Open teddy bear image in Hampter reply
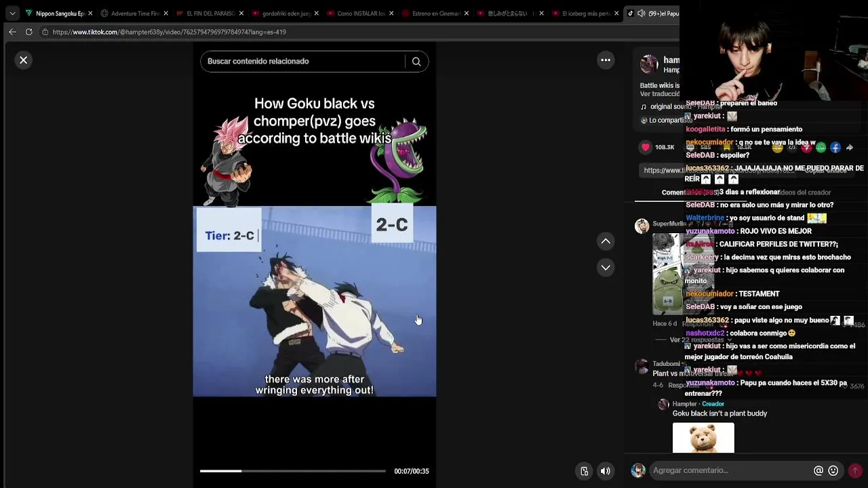Image resolution: width=868 pixels, height=488 pixels. (703, 438)
